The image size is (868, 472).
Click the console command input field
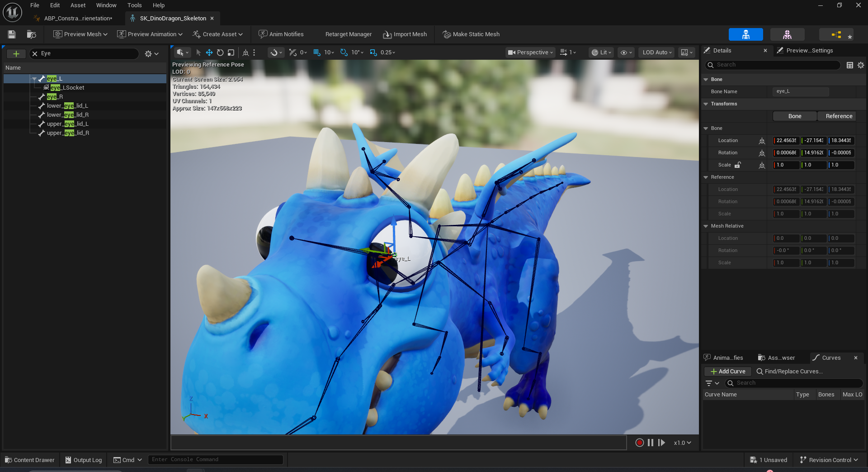tap(216, 460)
